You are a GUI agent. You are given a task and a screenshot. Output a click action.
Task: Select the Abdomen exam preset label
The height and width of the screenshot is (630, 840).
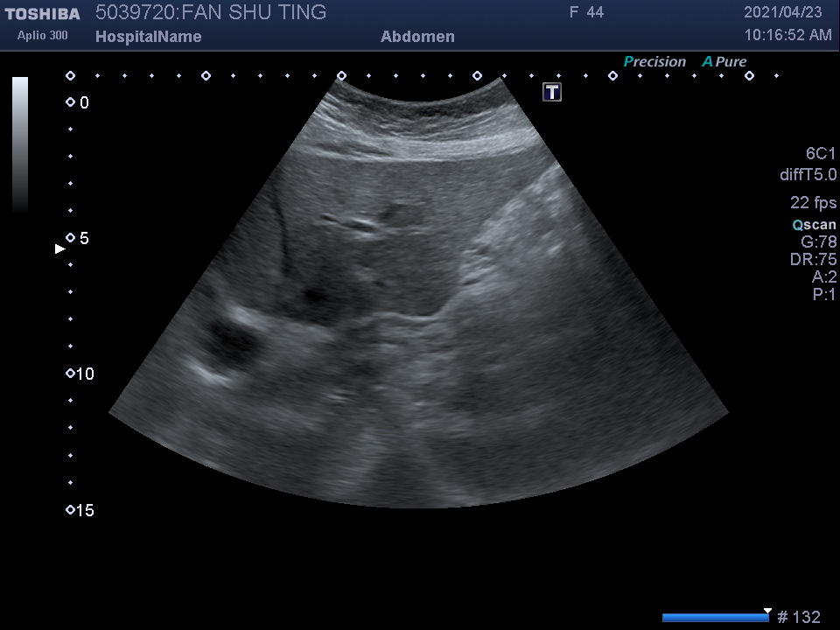[417, 37]
